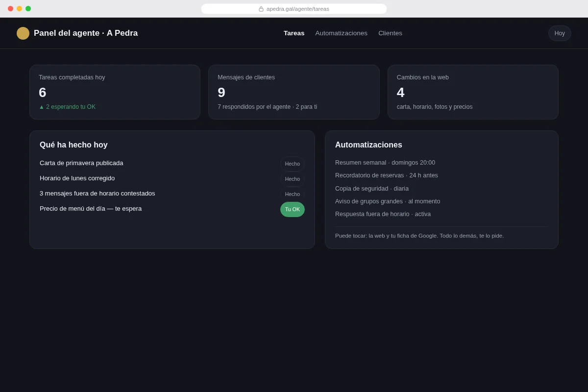Click the number 6 in tasks card
Image resolution: width=588 pixels, height=392 pixels.
click(43, 93)
